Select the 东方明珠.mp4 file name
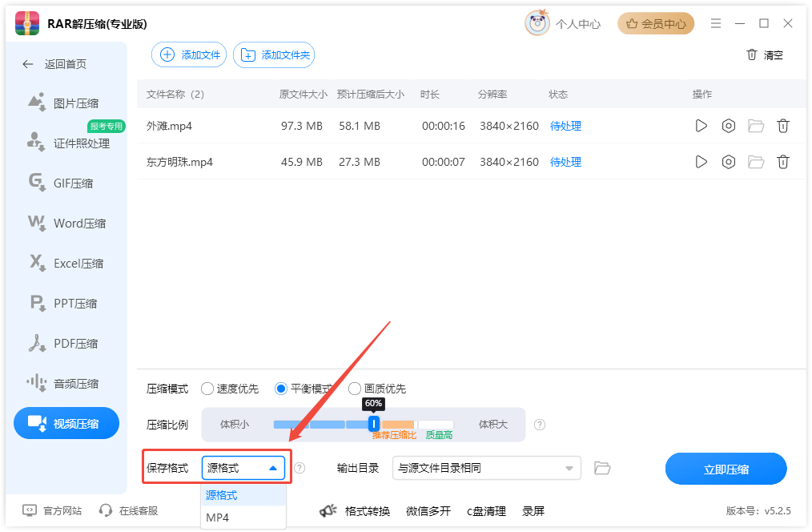Screen dimensions: 812x532 click(179, 162)
